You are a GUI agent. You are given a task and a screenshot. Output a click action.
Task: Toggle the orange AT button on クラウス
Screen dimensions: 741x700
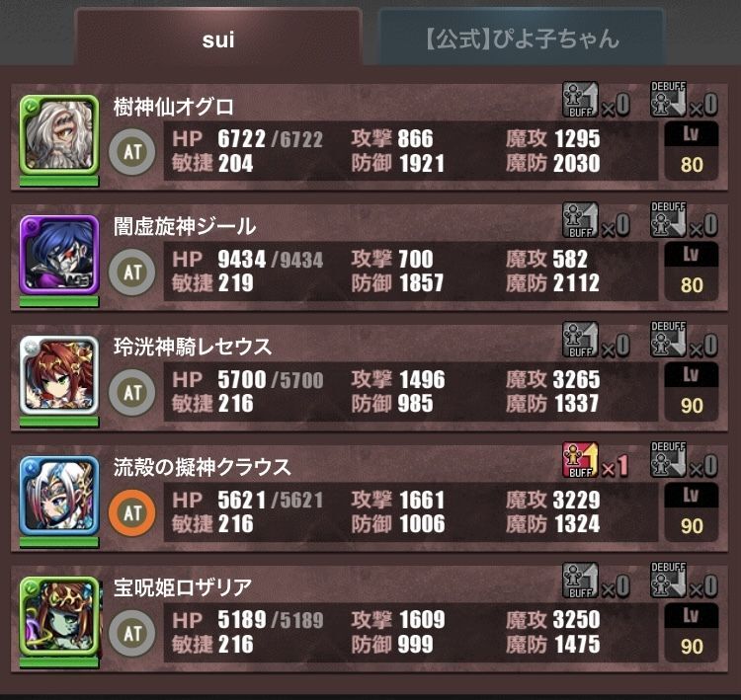131,512
